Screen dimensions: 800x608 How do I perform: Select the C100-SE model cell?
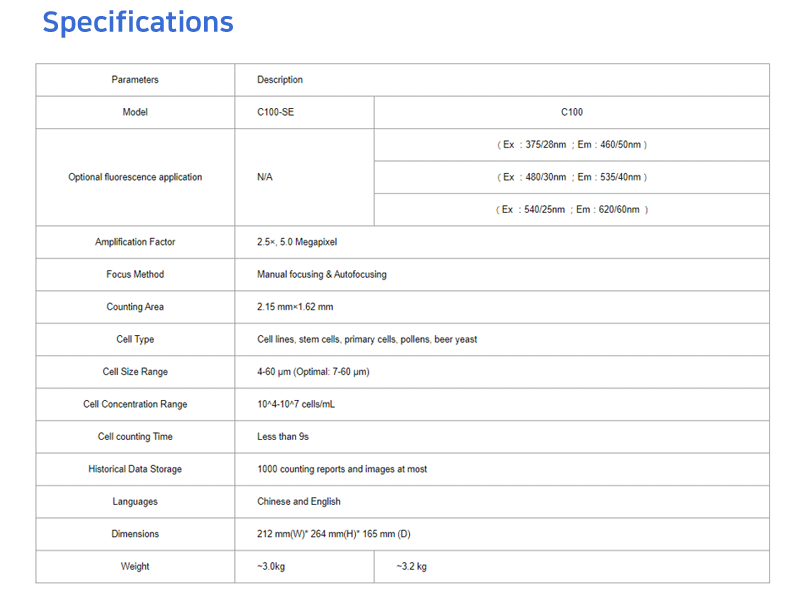click(x=276, y=112)
